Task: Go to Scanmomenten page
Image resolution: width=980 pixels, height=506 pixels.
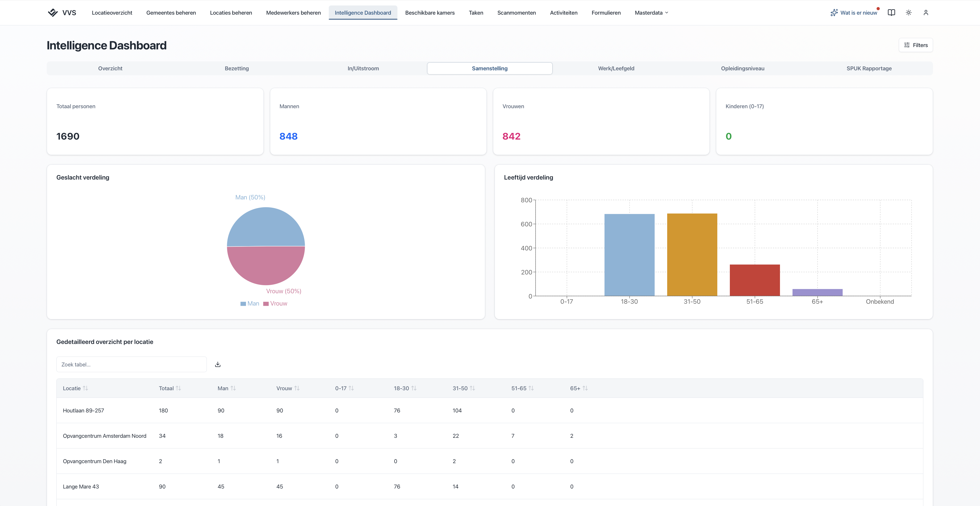Action: (517, 13)
